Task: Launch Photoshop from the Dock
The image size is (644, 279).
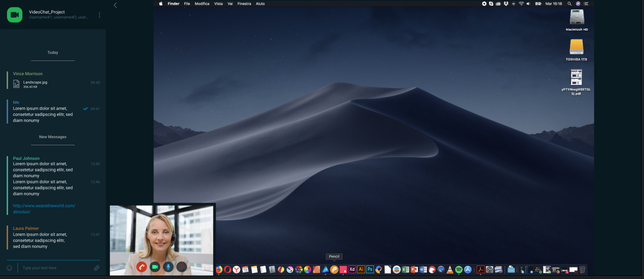Action: coord(370,269)
